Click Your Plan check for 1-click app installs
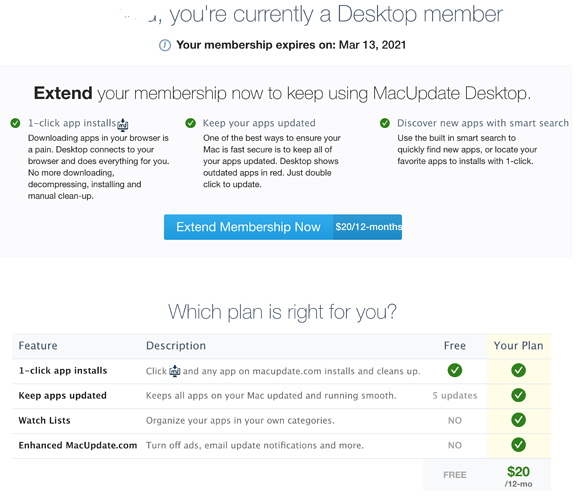 (x=518, y=370)
